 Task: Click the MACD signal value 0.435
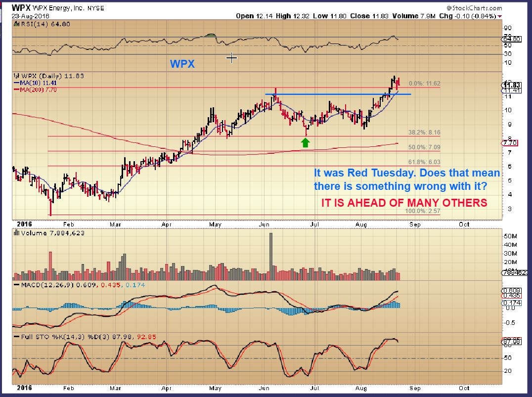[x=111, y=285]
